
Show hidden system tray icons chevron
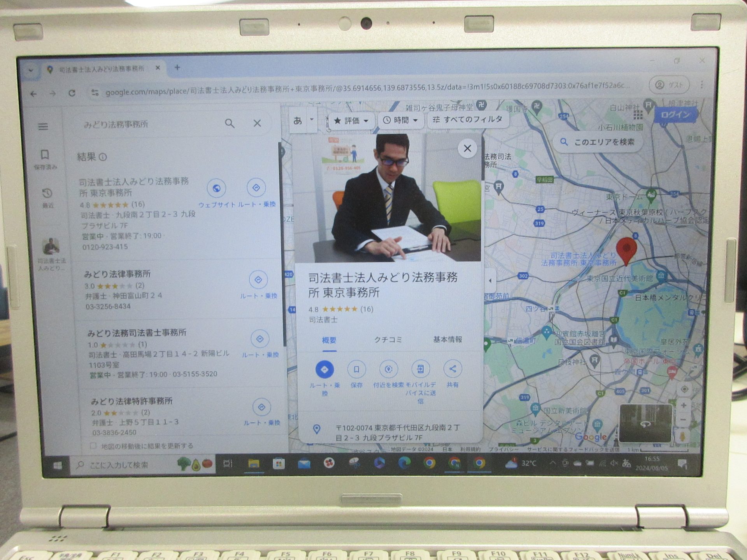pos(552,463)
